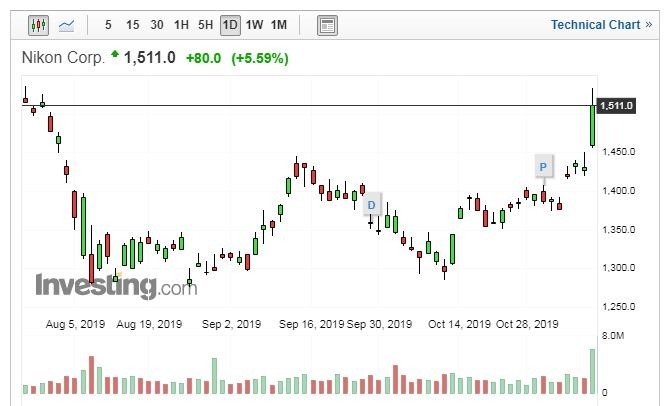This screenshot has width=668, height=406.
Task: Choose the 5H timeframe
Action: (x=205, y=25)
